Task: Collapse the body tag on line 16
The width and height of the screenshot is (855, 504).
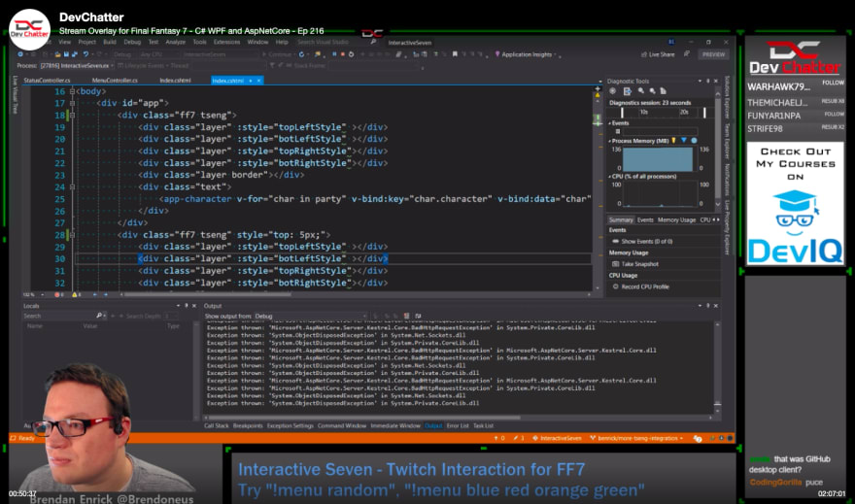Action: [x=72, y=91]
